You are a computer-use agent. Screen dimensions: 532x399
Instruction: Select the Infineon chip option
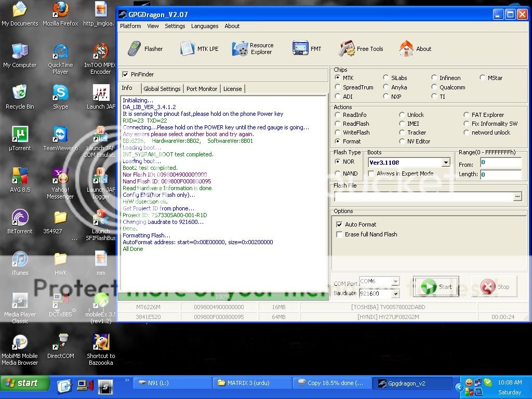coord(434,78)
